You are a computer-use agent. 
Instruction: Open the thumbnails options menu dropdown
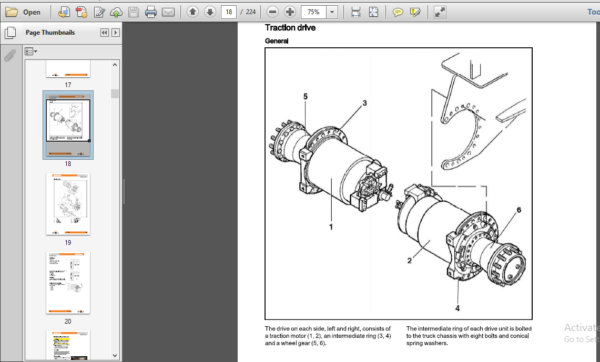31,51
